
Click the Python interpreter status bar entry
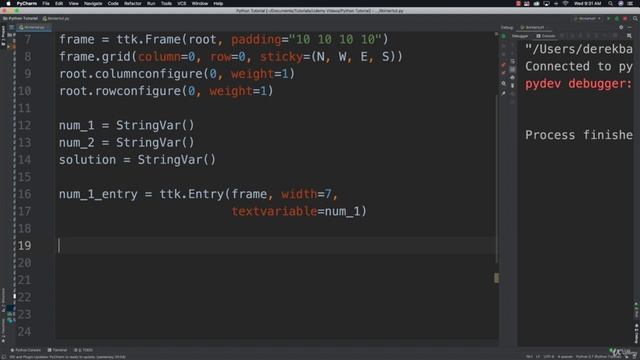598,357
